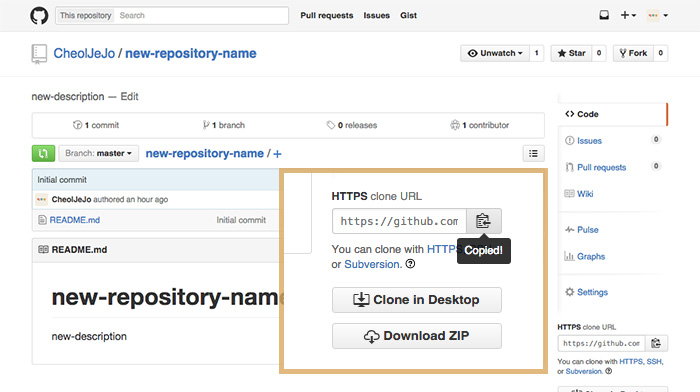700x392 pixels.
Task: Click Clone in Desktop button
Action: [417, 300]
